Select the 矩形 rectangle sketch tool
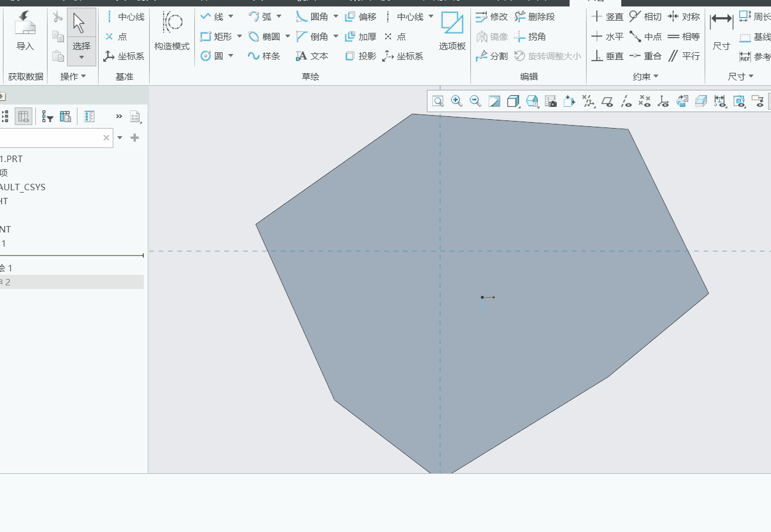771x532 pixels. coord(216,36)
